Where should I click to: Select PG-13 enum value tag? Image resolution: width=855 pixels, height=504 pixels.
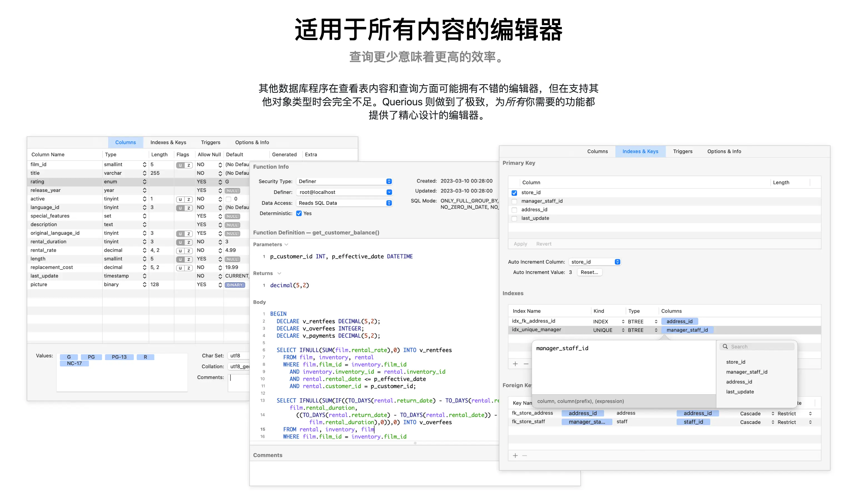tap(119, 357)
